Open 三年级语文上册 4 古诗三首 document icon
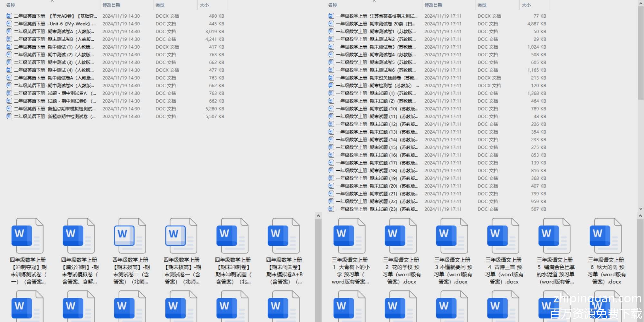The image size is (644, 322). [x=503, y=236]
